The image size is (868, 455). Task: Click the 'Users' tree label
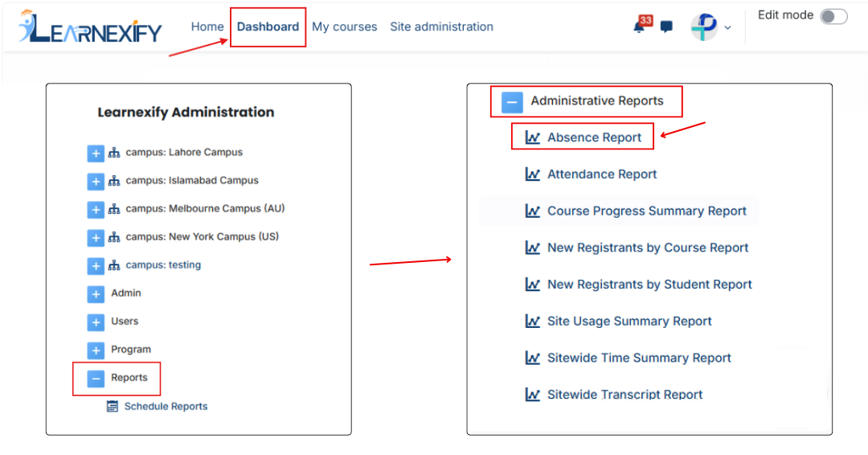(x=125, y=321)
